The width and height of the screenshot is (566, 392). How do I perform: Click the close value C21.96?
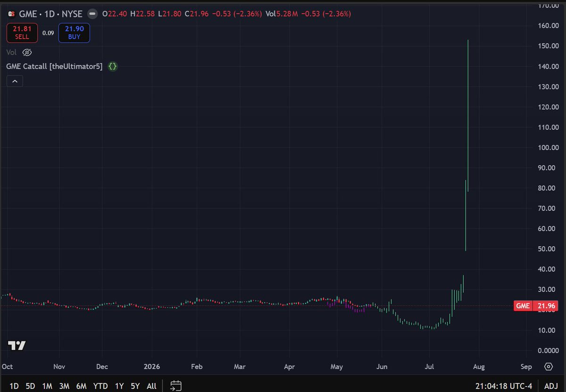pos(197,14)
